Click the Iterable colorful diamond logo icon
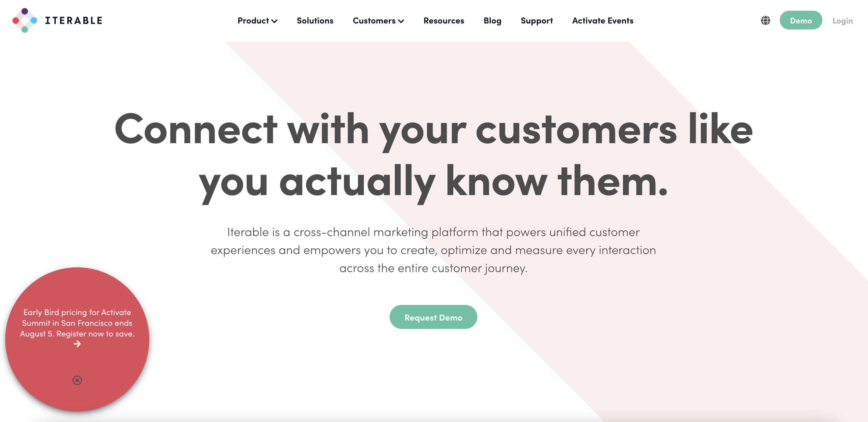868x422 pixels. pos(25,21)
